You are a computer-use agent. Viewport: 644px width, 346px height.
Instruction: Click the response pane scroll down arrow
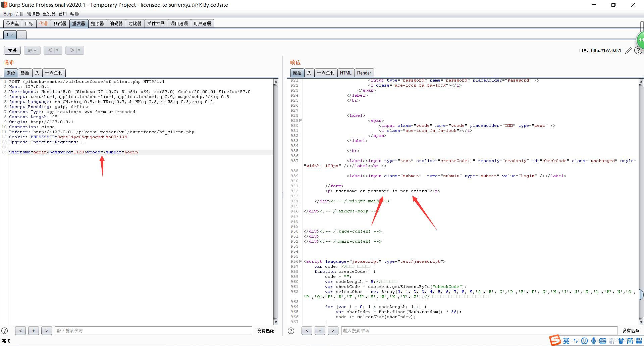pyautogui.click(x=641, y=322)
